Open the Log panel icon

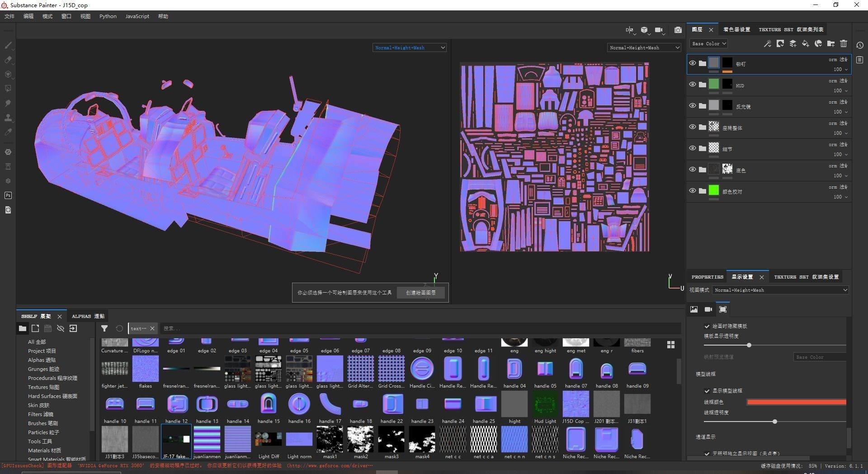click(860, 60)
